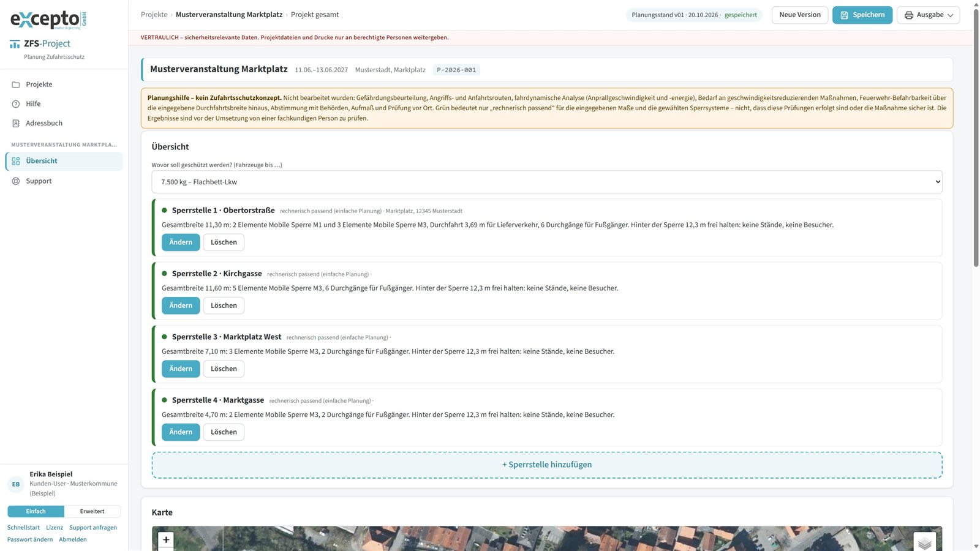Click Ändern for Sperrstelle 2 Kirchgasse
The width and height of the screenshot is (980, 551).
(181, 305)
